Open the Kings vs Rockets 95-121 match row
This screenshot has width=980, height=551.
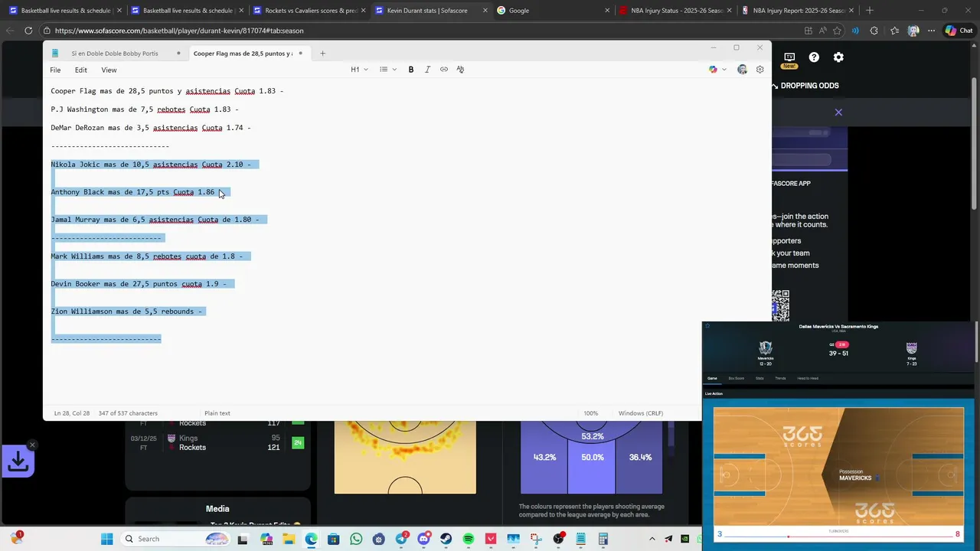217,443
